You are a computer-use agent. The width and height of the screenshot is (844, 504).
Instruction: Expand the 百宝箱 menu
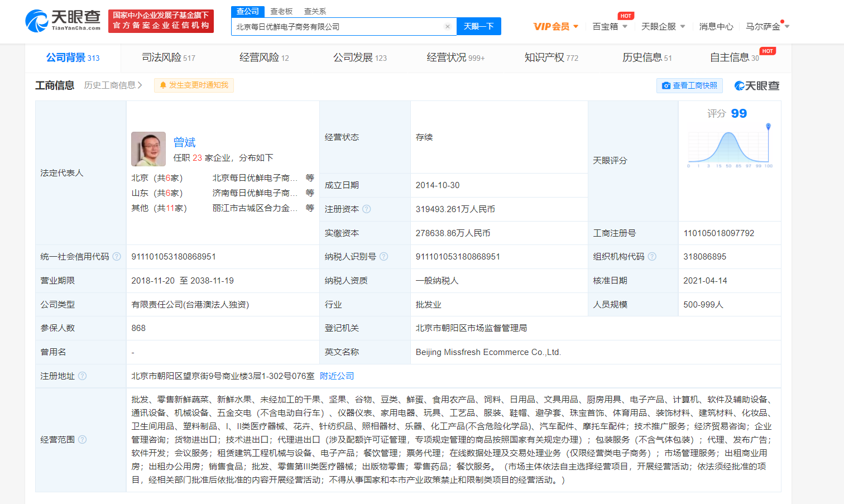click(610, 26)
